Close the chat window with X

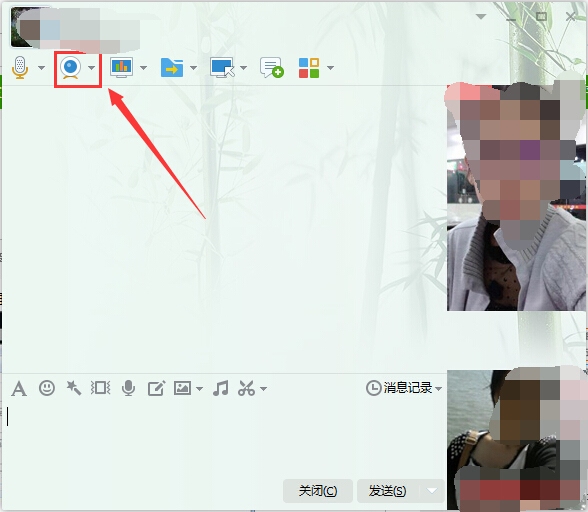point(571,17)
